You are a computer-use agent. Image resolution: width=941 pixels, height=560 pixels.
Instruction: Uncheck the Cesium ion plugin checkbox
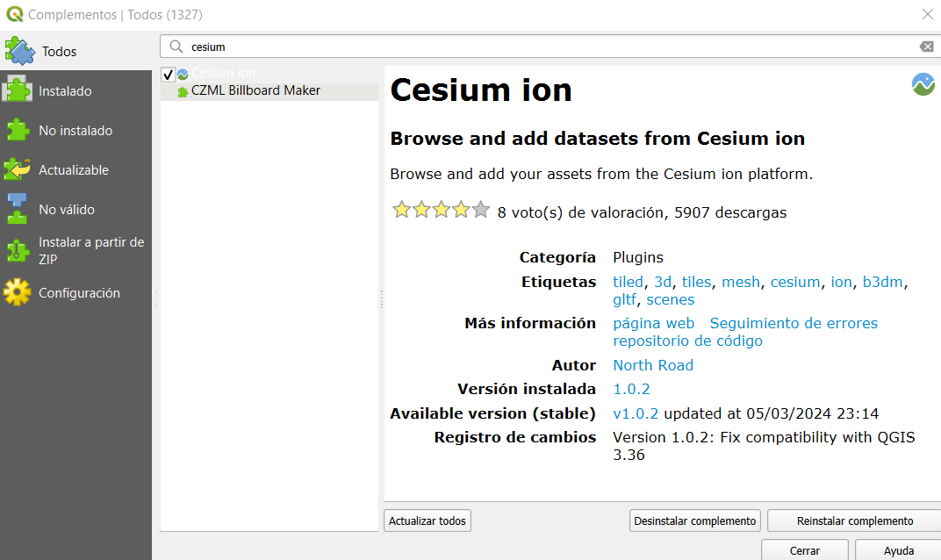coord(168,75)
